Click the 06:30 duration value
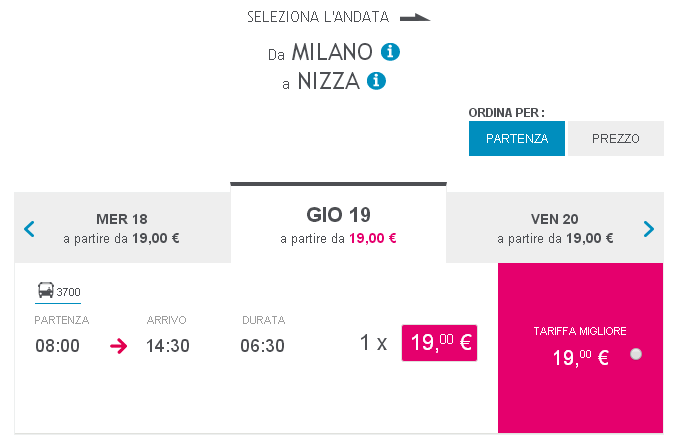675x446 pixels. 263,346
